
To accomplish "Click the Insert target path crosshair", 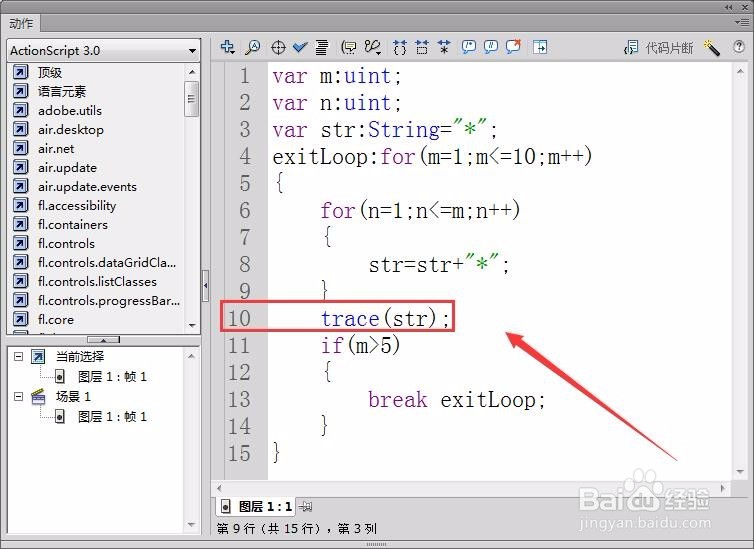I will tap(278, 47).
